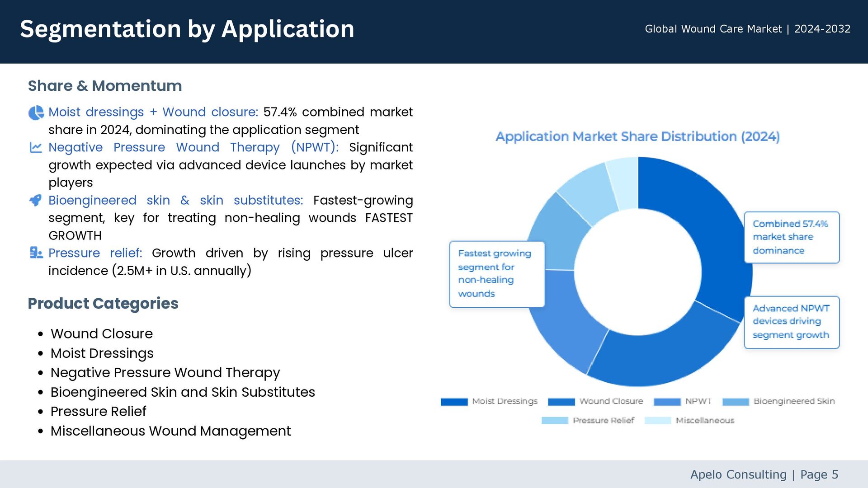Click the 'Product Categories' heading

coord(103,304)
